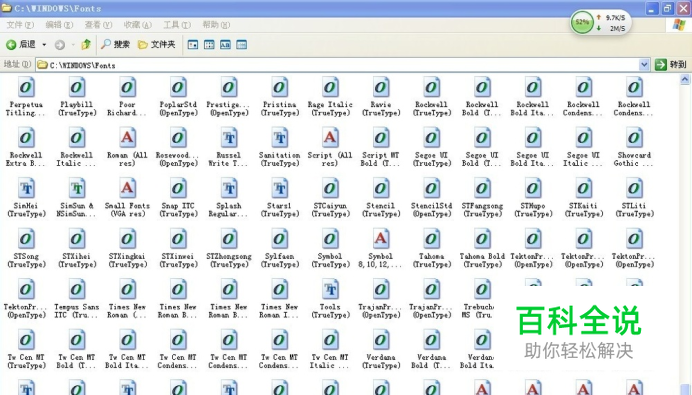The width and height of the screenshot is (692, 395).
Task: Open the 编辑 (Edit) menu
Action: click(x=59, y=25)
